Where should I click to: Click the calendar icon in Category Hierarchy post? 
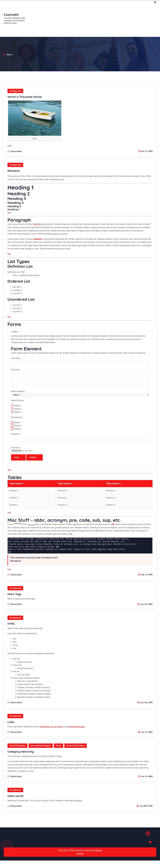pyautogui.click(x=139, y=776)
